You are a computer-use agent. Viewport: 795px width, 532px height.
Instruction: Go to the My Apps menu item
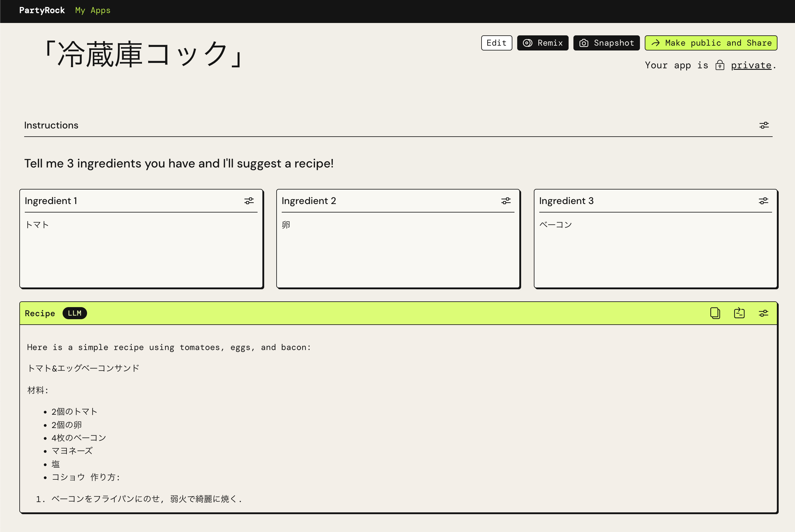coord(92,11)
